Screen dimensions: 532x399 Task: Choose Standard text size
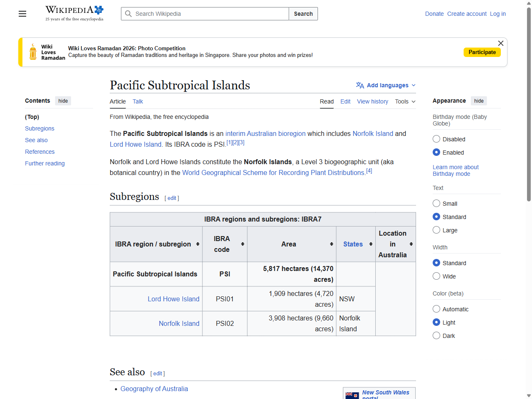pyautogui.click(x=436, y=217)
